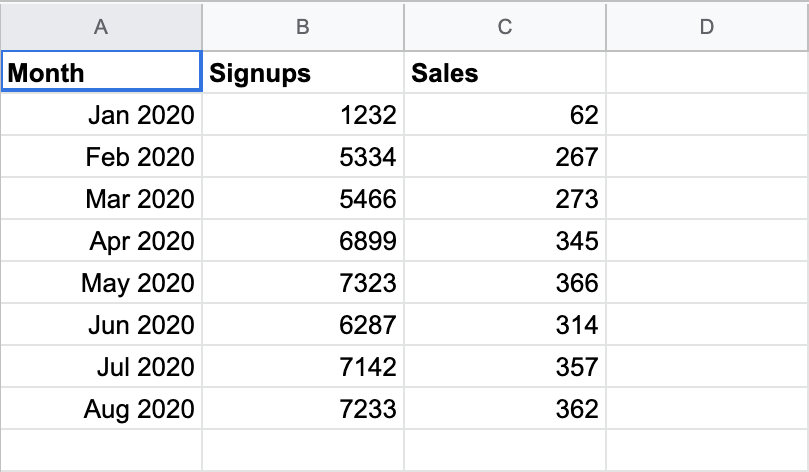This screenshot has width=809, height=472.
Task: Click the cell showing 7323
Action: tap(303, 283)
